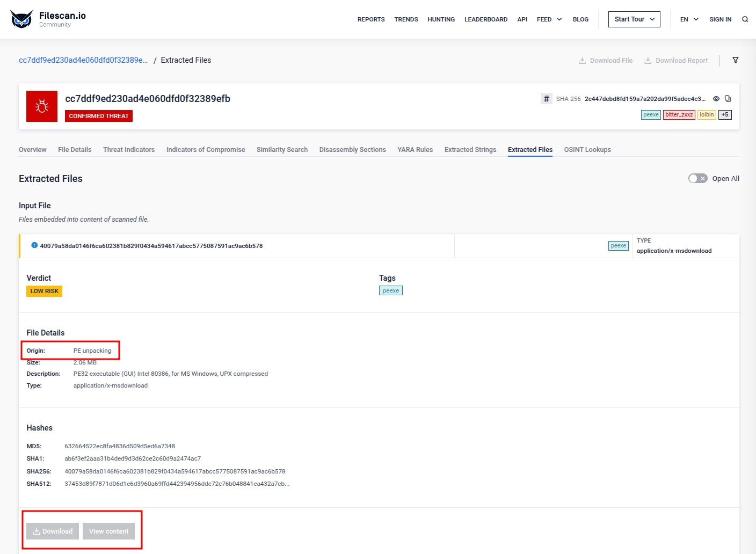Copy the SHA-256 hash with copy icon
Viewport: 756px width, 554px height.
(x=728, y=99)
